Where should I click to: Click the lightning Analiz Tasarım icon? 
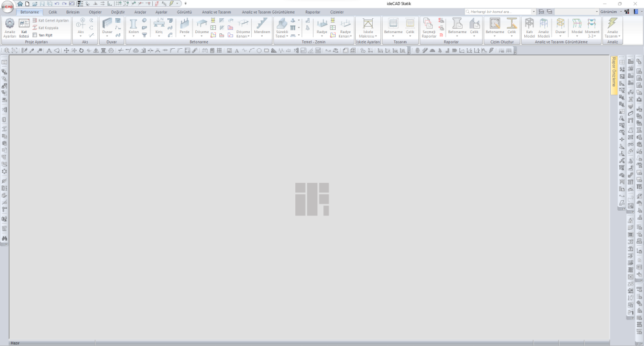click(x=612, y=23)
